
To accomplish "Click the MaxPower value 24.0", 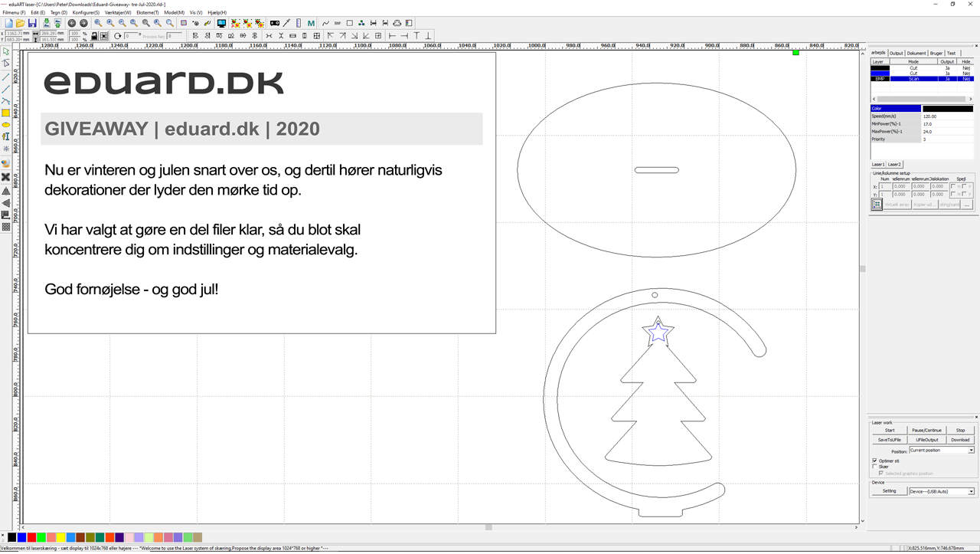I will (948, 132).
